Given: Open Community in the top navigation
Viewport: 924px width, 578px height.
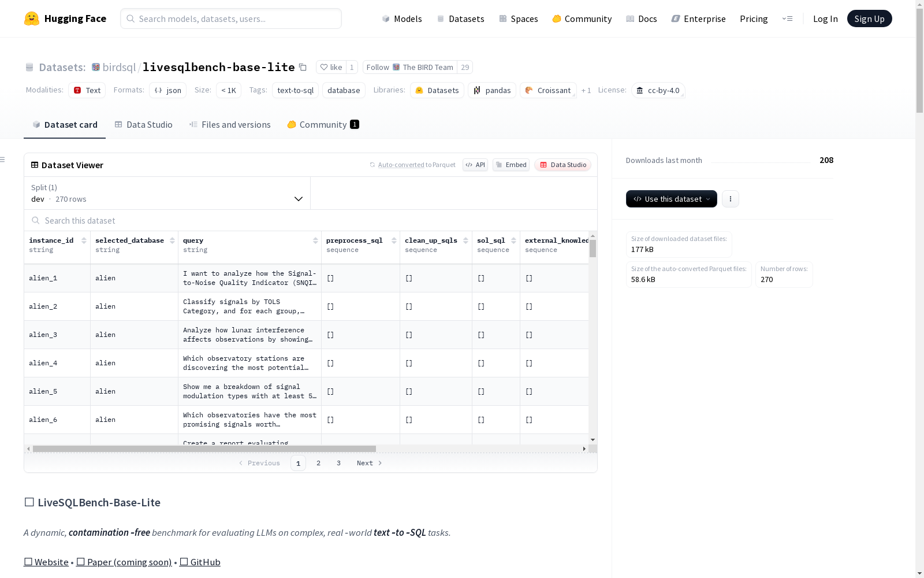Looking at the screenshot, I should pyautogui.click(x=582, y=18).
